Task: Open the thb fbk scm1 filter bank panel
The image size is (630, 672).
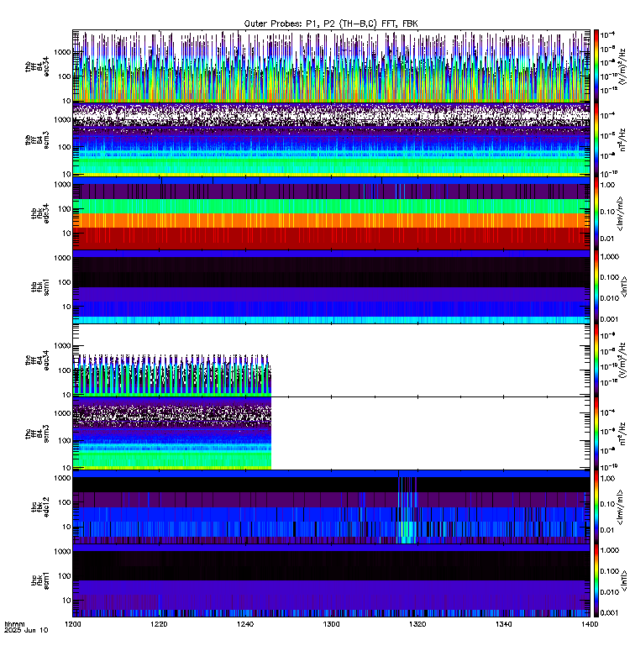Action: [331, 286]
